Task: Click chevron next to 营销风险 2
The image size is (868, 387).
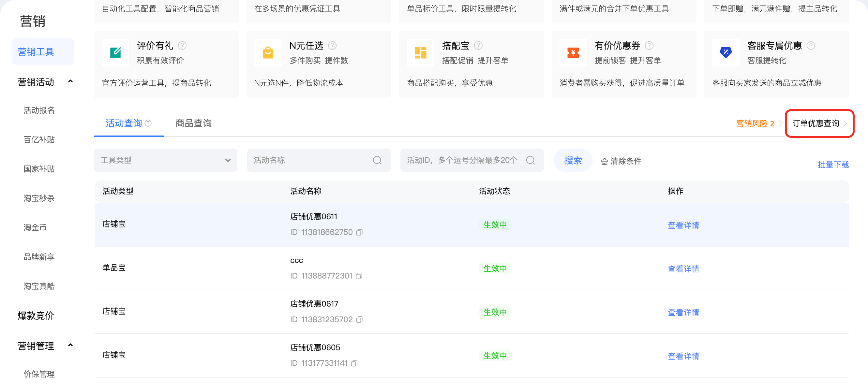Action: pos(780,123)
